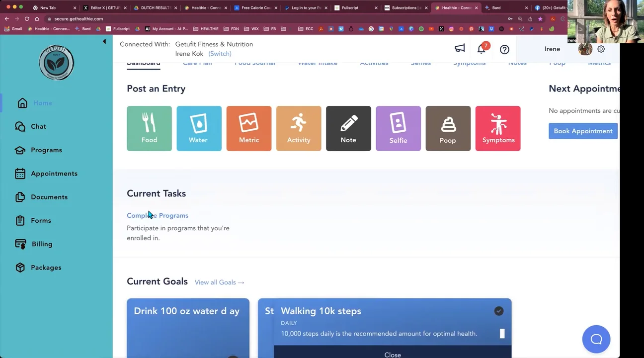Image resolution: width=644 pixels, height=358 pixels.
Task: Toggle the Walking 10k steps checkmark
Action: coord(499,311)
